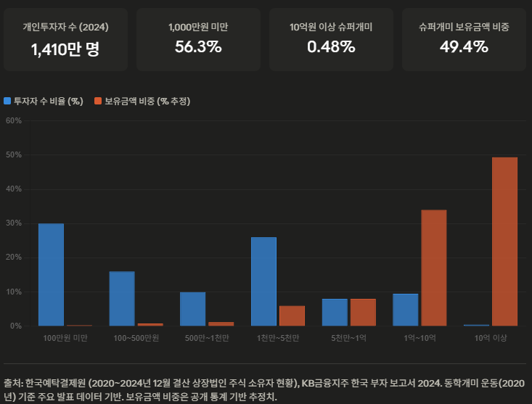Toggle the 투자자 수 비율 (%) legend label

tap(48, 101)
